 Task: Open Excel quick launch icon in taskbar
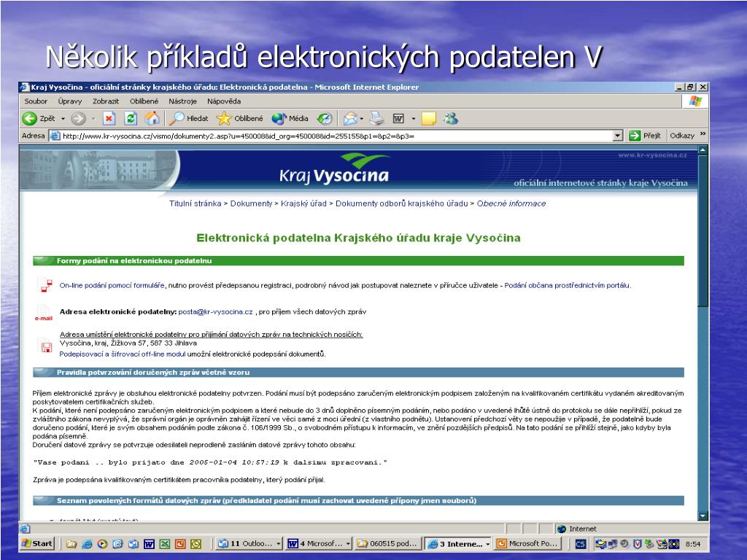pyautogui.click(x=164, y=544)
